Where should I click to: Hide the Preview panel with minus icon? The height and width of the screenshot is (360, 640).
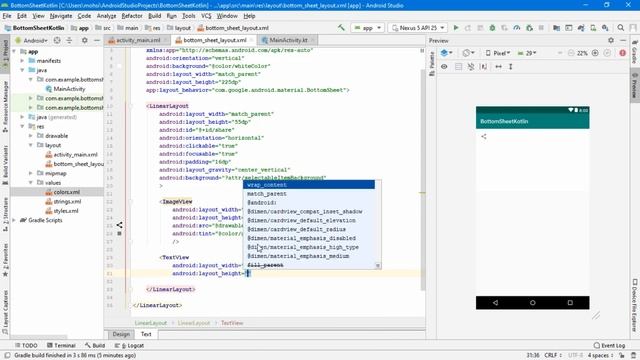[x=623, y=40]
